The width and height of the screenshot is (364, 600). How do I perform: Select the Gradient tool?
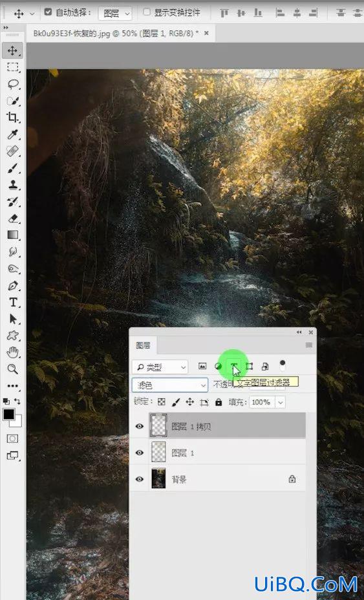click(13, 235)
